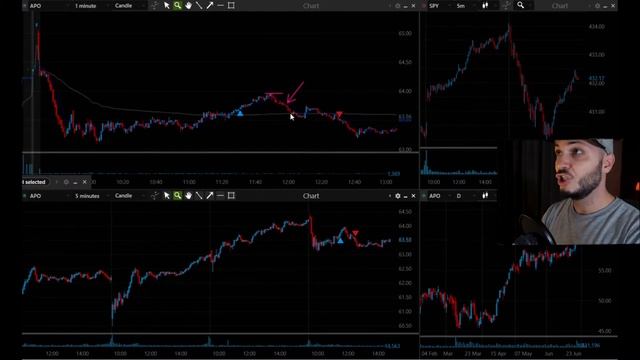Select the hand pan tool in APO 5 minutes chart

pos(188,196)
